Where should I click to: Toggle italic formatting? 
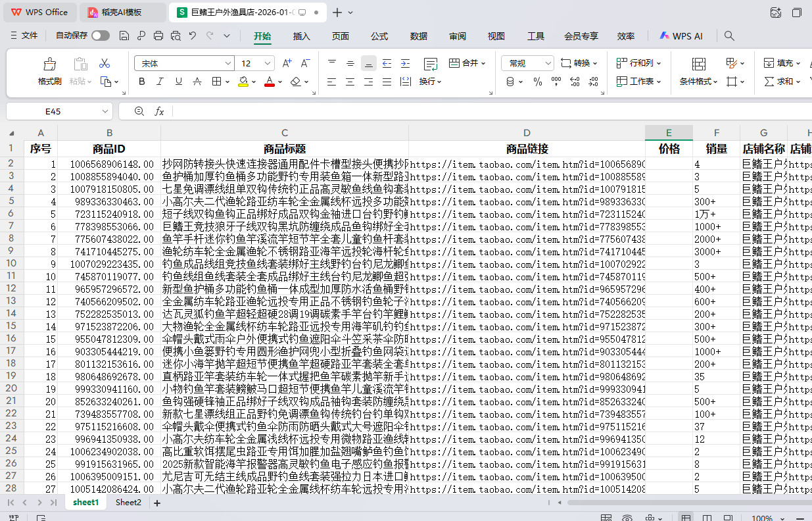point(160,82)
